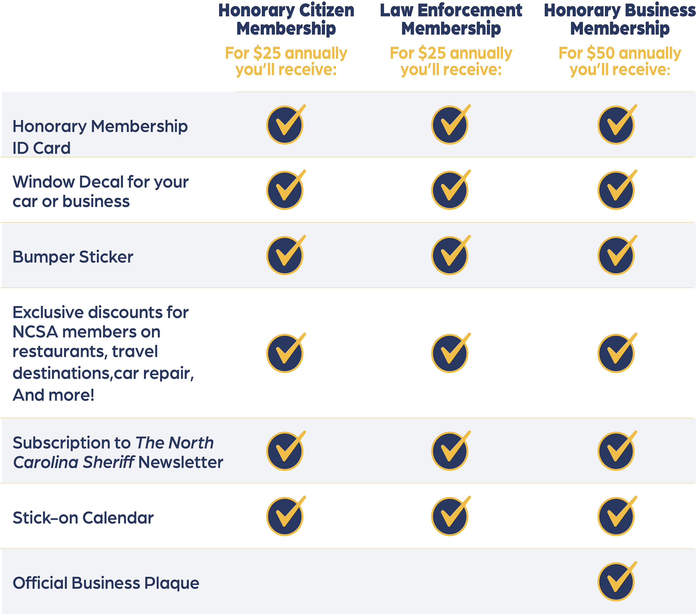
Task: Click Law Enforcement checkmark for Exclusive discounts
Action: coord(451,353)
